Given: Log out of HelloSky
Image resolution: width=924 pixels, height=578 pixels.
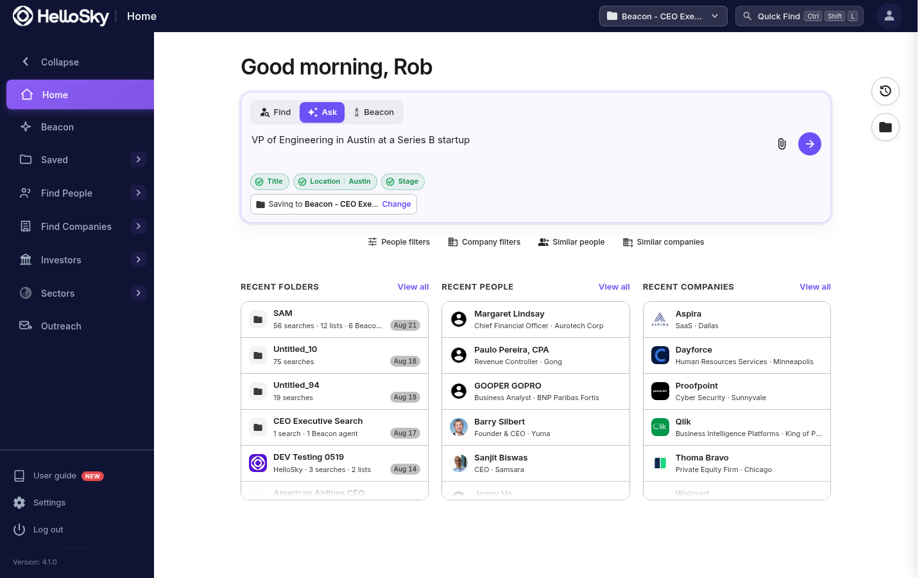Looking at the screenshot, I should coord(38,530).
